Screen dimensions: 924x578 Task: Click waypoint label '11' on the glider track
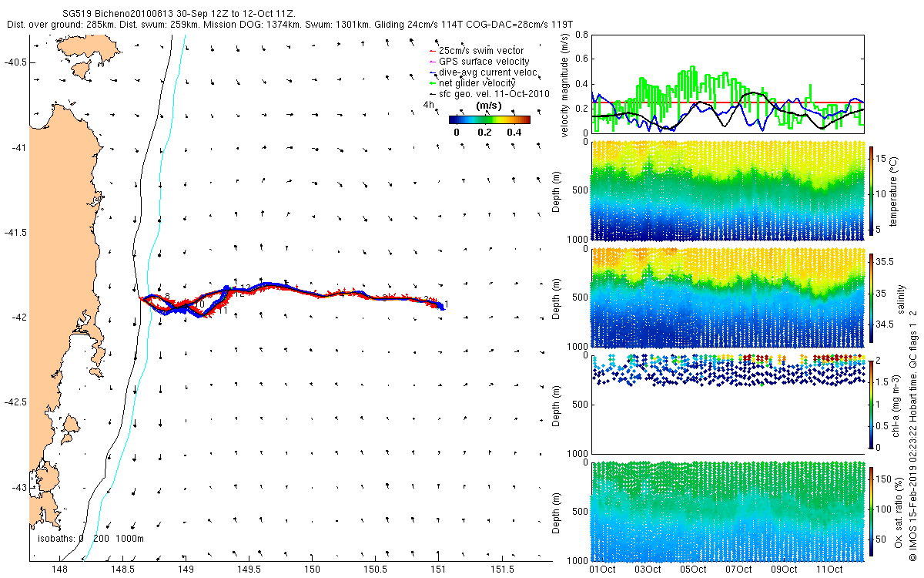click(x=222, y=311)
